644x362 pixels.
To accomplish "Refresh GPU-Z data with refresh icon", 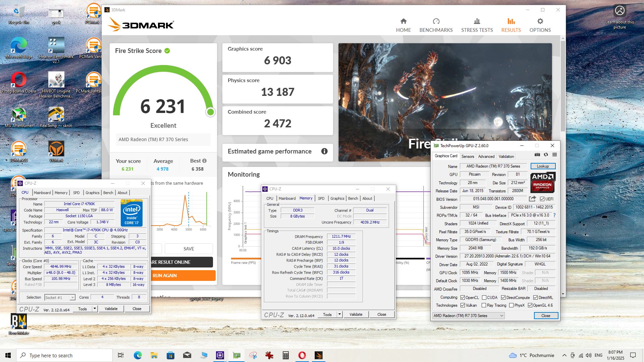I will pyautogui.click(x=546, y=155).
